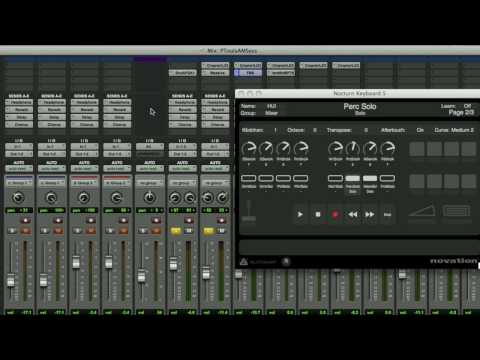The image size is (480, 360).
Task: Unsolo the sixth mixer channel (yellow button)
Action: coord(175,231)
